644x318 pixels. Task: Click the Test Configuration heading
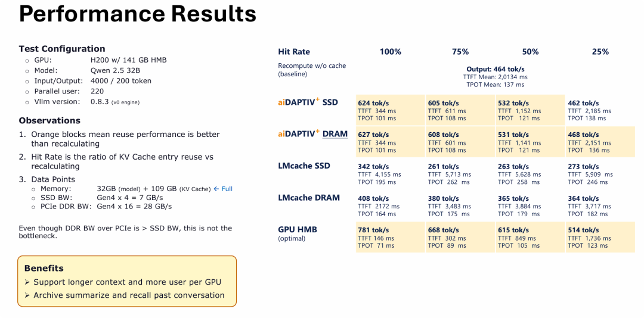(x=62, y=49)
